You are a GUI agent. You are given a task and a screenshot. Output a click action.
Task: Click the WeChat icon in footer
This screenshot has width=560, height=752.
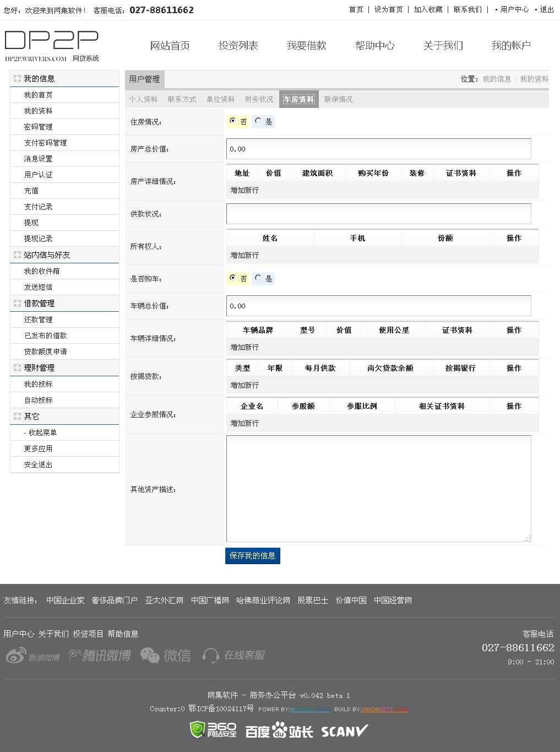tap(166, 656)
